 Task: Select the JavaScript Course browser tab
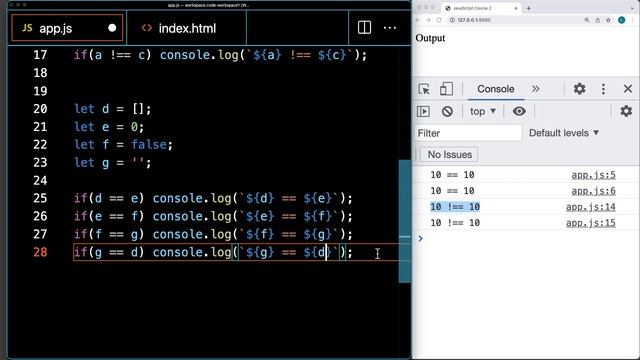click(480, 8)
